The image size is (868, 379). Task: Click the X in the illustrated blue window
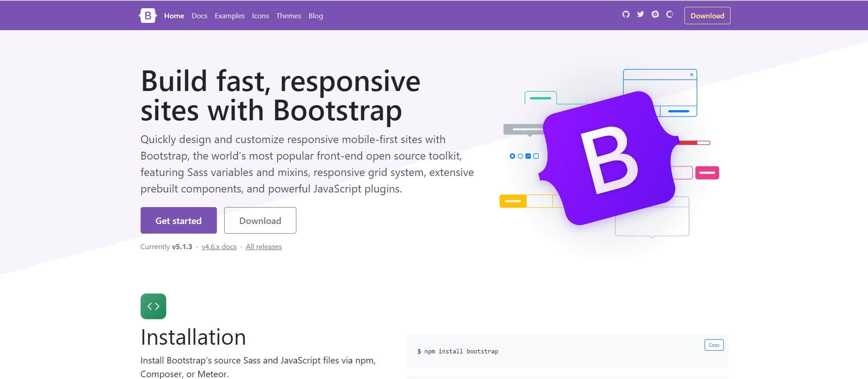point(691,75)
